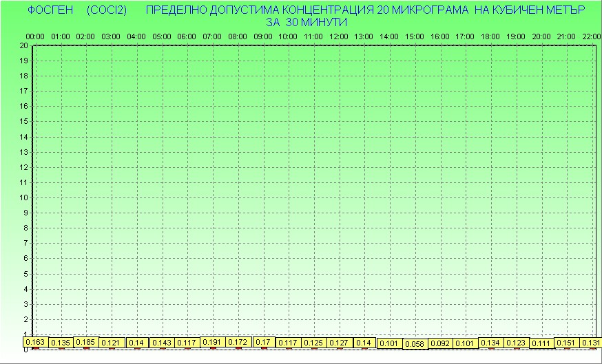The width and height of the screenshot is (602, 364).
Task: Select the 15:00 time marker
Action: 414,36
